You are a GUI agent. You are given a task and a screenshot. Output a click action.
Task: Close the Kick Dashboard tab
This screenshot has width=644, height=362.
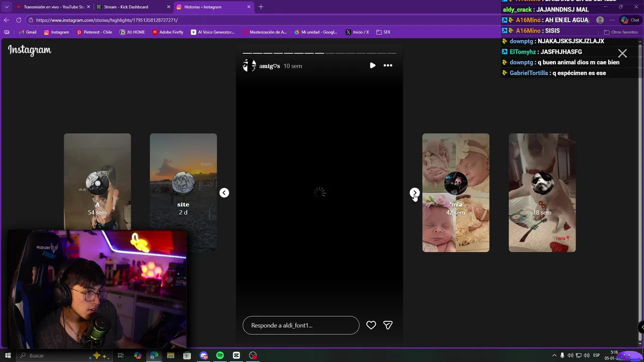(x=169, y=7)
